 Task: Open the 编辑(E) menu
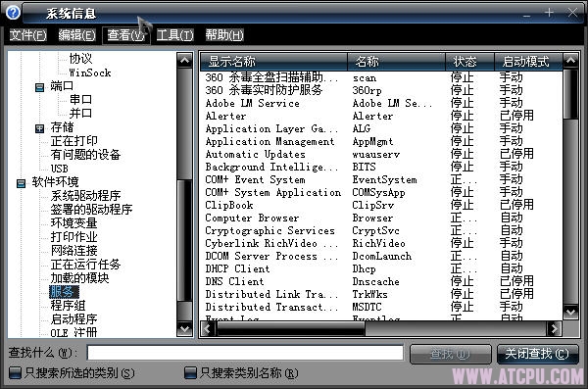click(x=77, y=35)
